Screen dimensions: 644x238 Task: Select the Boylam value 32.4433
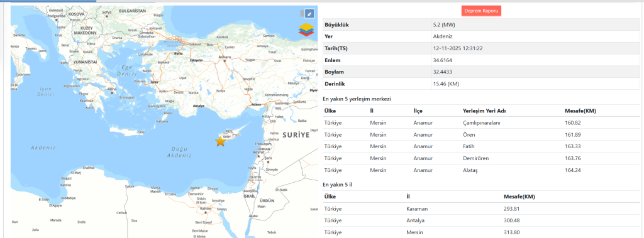point(443,72)
